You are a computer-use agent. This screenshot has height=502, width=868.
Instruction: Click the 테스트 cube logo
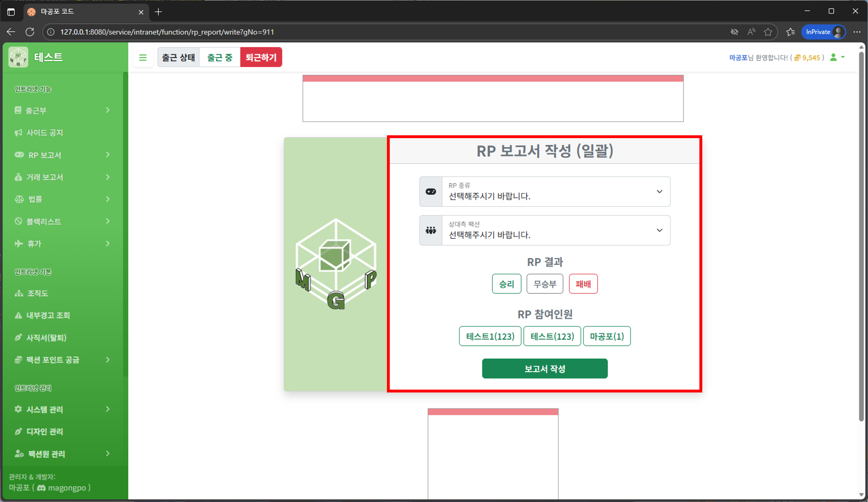[x=18, y=57]
